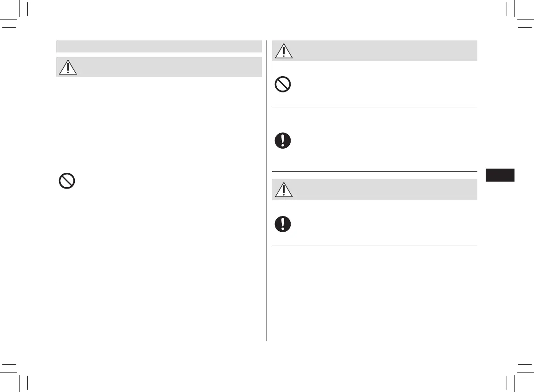Click the divider line below the right prohibition symbol
Viewport: 534px width, 392px height.
374,107
